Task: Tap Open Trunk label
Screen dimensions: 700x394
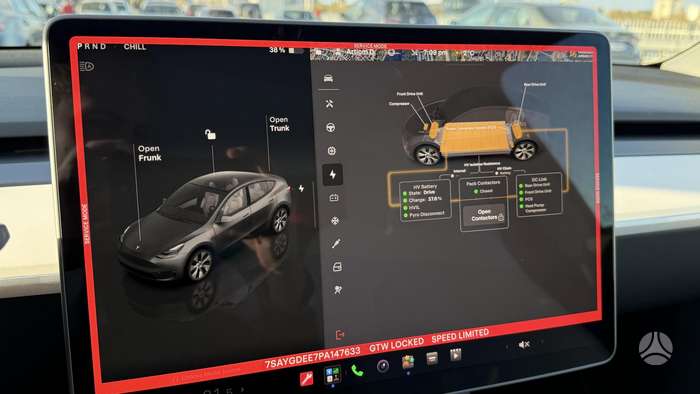Action: (279, 124)
